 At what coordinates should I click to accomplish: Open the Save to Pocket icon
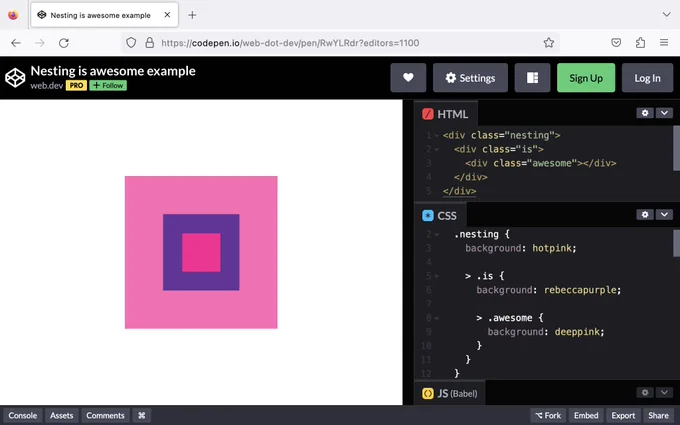point(616,42)
